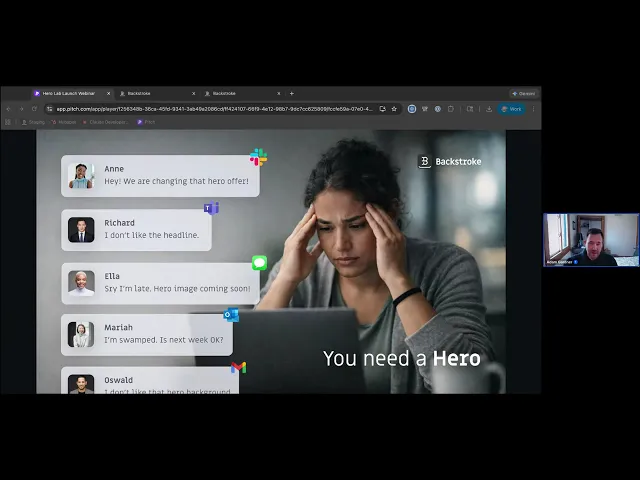Open the Staging bookmark
Screen dimensions: 640x480
33,122
